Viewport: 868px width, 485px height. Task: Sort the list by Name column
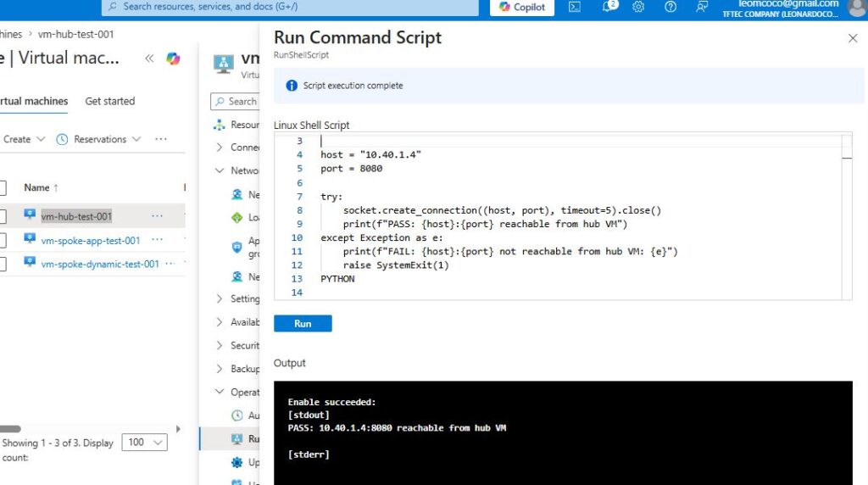tap(41, 187)
